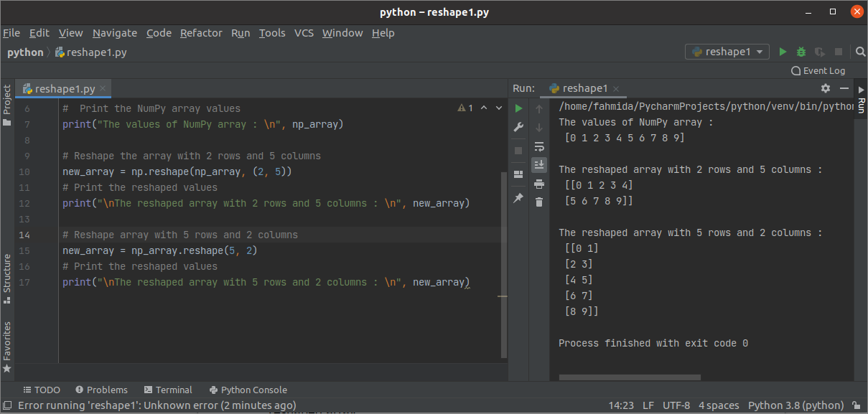Open the Problems tool window
The image size is (868, 414).
click(101, 390)
